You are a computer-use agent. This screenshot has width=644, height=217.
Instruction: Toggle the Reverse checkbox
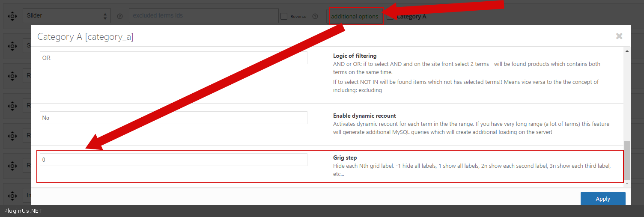tap(283, 16)
